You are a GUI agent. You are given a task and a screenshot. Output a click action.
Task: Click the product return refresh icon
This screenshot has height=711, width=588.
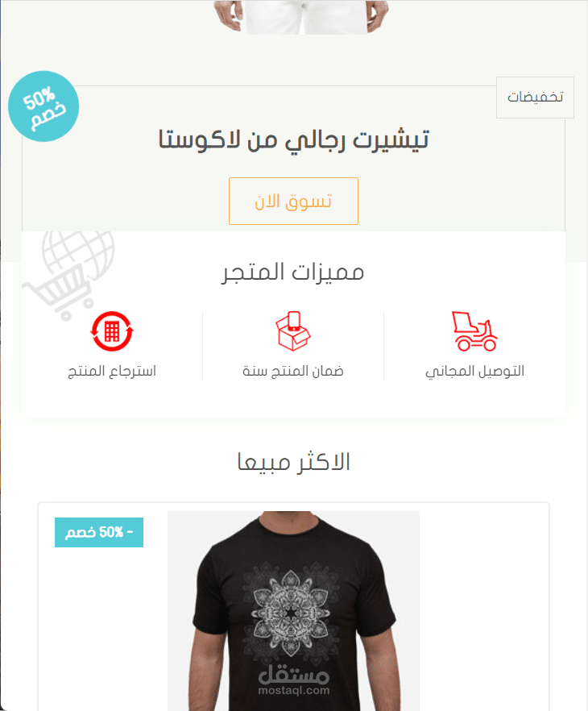(112, 331)
